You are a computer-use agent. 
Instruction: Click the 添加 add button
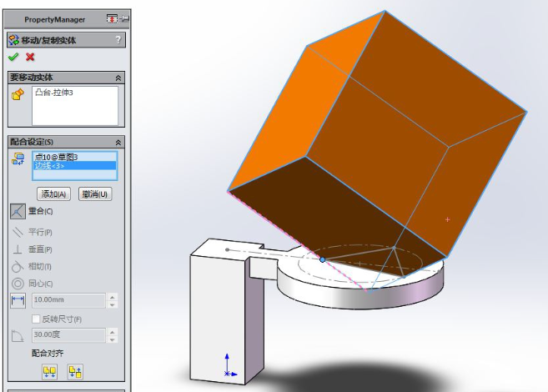[x=54, y=193]
